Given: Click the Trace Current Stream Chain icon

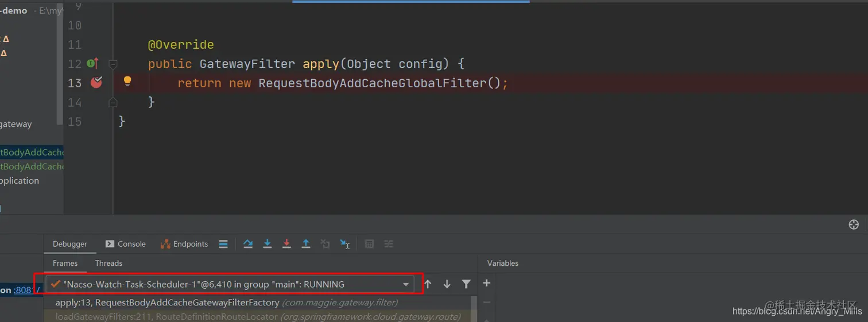Looking at the screenshot, I should [389, 244].
